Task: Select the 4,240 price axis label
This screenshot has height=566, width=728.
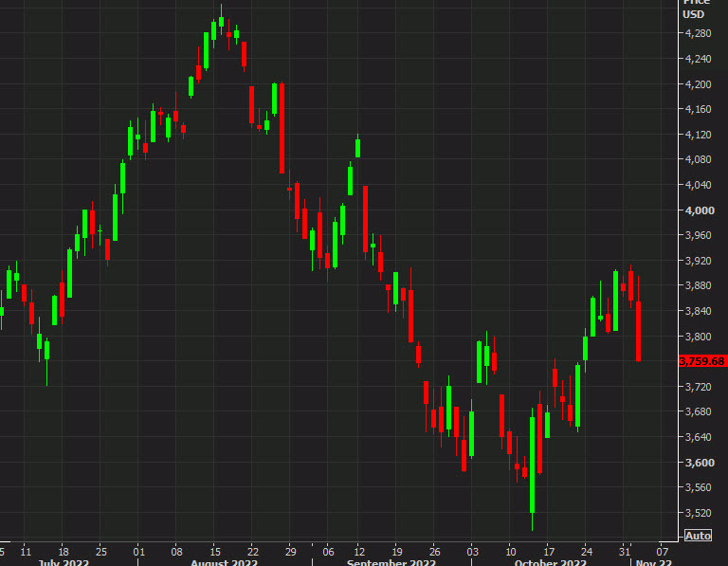Action: point(699,59)
